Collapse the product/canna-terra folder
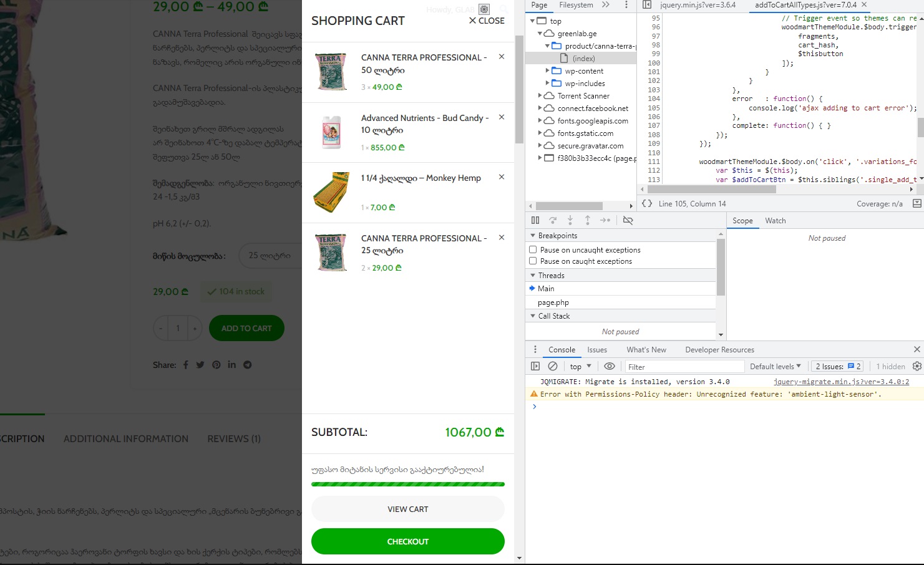The height and width of the screenshot is (565, 924). coord(548,46)
